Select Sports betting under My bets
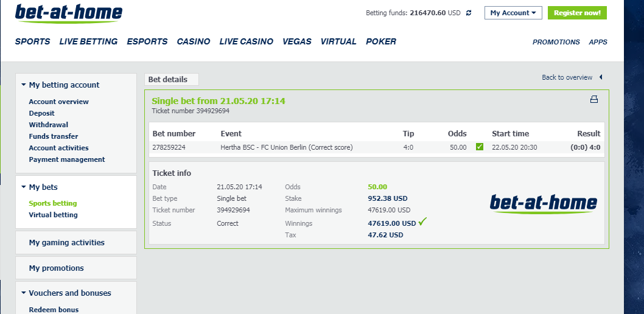This screenshot has width=644, height=314. tap(52, 203)
